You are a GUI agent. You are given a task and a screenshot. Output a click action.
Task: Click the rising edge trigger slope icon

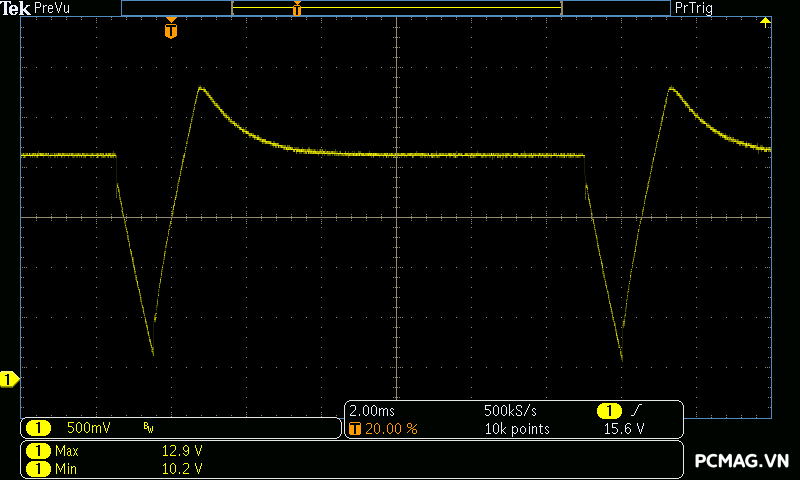coord(637,411)
